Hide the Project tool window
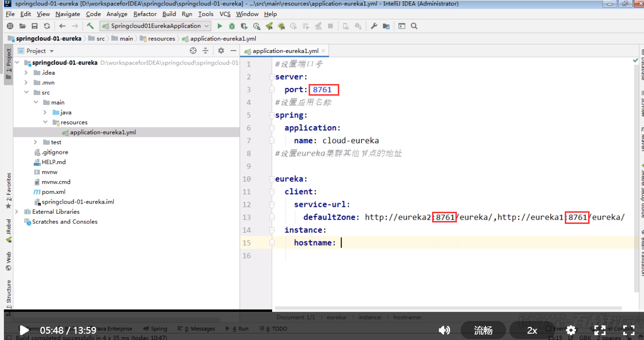This screenshot has height=340, width=644. coord(233,51)
